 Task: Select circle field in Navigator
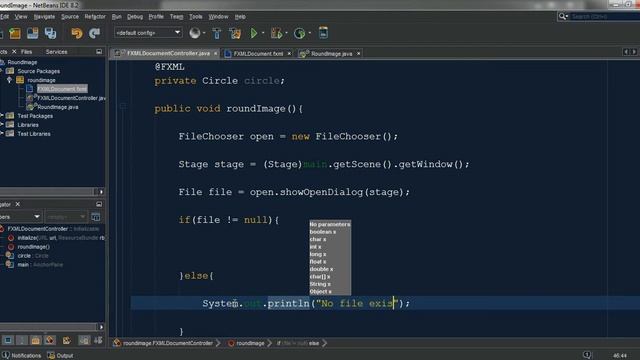(x=33, y=256)
